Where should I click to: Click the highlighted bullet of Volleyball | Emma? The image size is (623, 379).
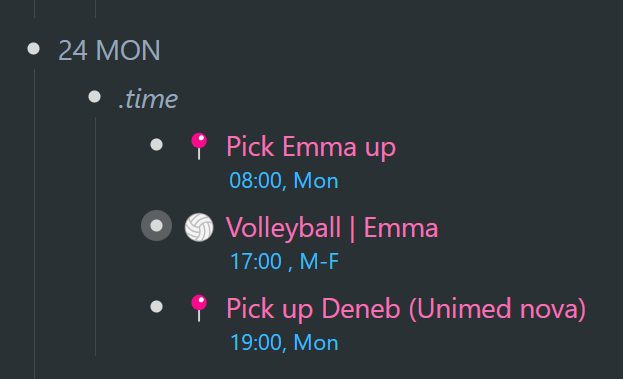pyautogui.click(x=157, y=226)
